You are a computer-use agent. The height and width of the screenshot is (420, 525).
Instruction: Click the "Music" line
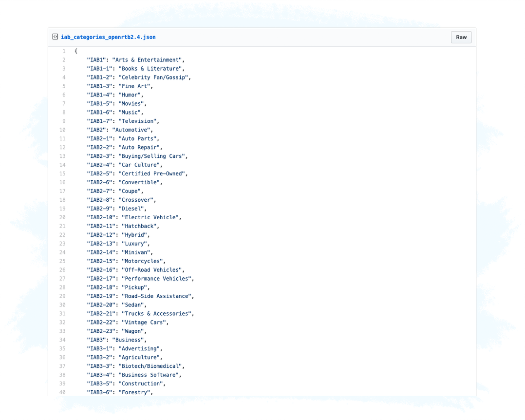115,113
